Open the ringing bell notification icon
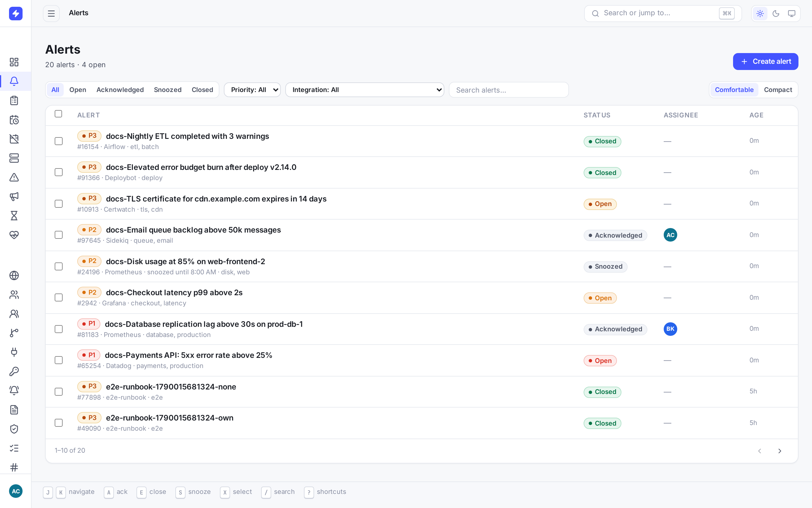The image size is (812, 508). coord(14,390)
